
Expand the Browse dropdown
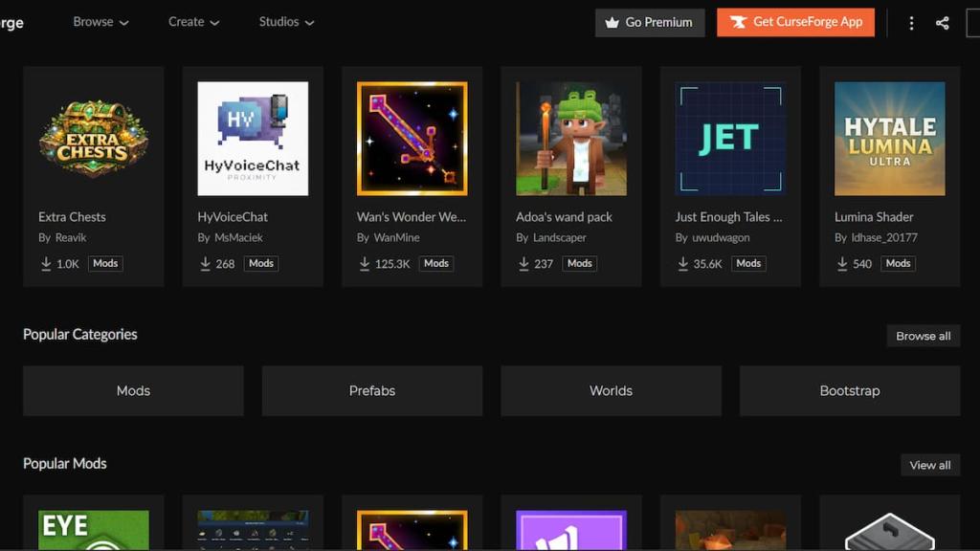point(100,21)
